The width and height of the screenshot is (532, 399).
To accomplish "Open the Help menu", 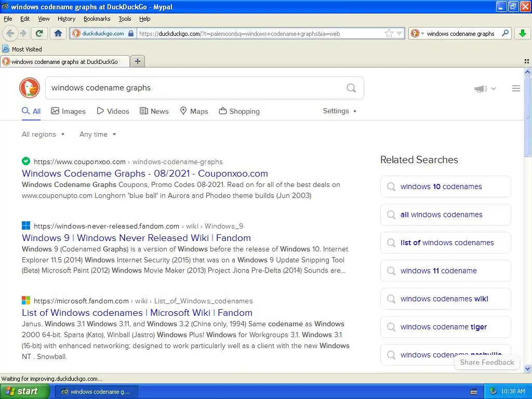I will [144, 19].
